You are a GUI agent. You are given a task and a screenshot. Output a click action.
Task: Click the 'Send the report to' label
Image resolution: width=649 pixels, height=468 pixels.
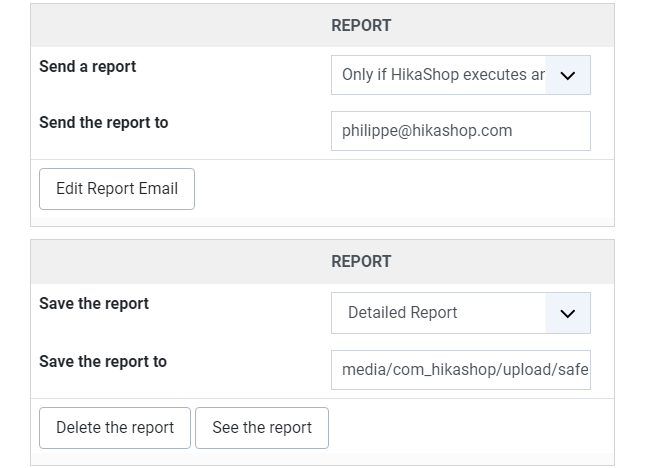(x=103, y=122)
